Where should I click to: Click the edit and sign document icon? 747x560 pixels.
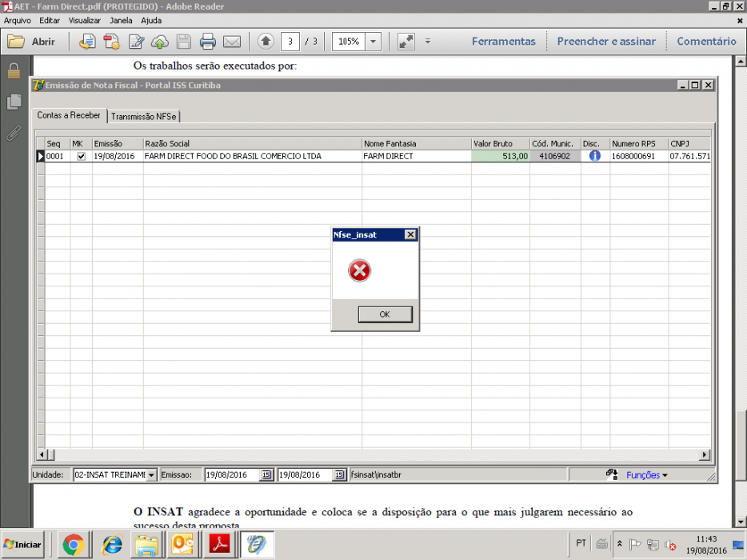tap(136, 42)
